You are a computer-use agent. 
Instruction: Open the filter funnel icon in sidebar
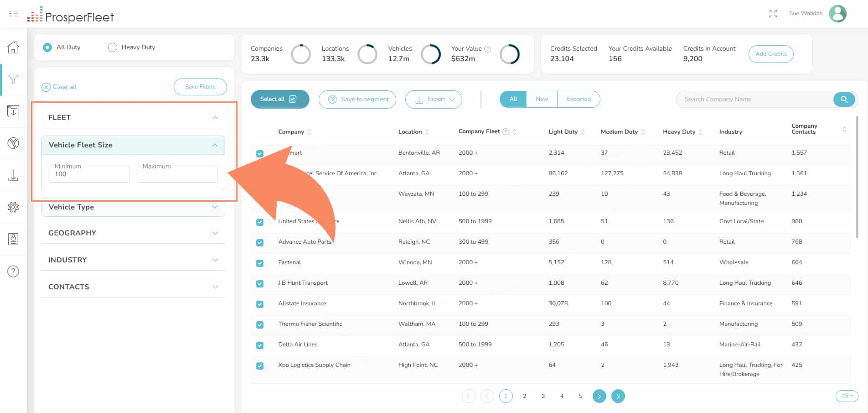pyautogui.click(x=13, y=79)
